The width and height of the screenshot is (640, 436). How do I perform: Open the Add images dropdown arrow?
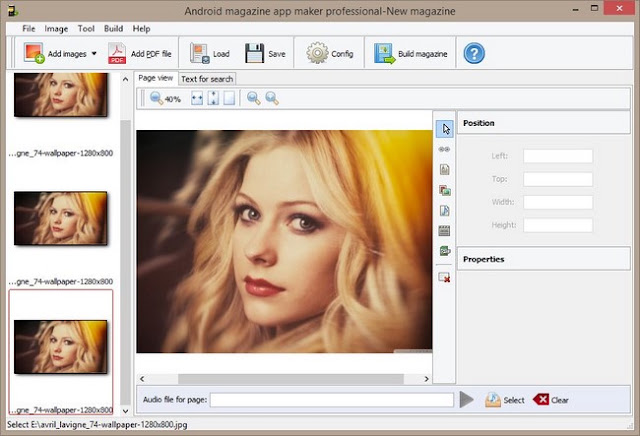(94, 53)
